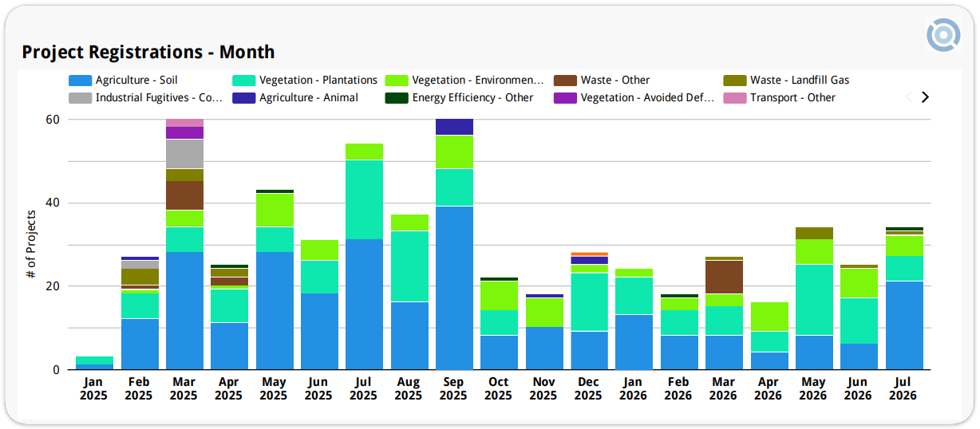
Task: Select the 'Transport - Other' legend label
Action: point(792,98)
